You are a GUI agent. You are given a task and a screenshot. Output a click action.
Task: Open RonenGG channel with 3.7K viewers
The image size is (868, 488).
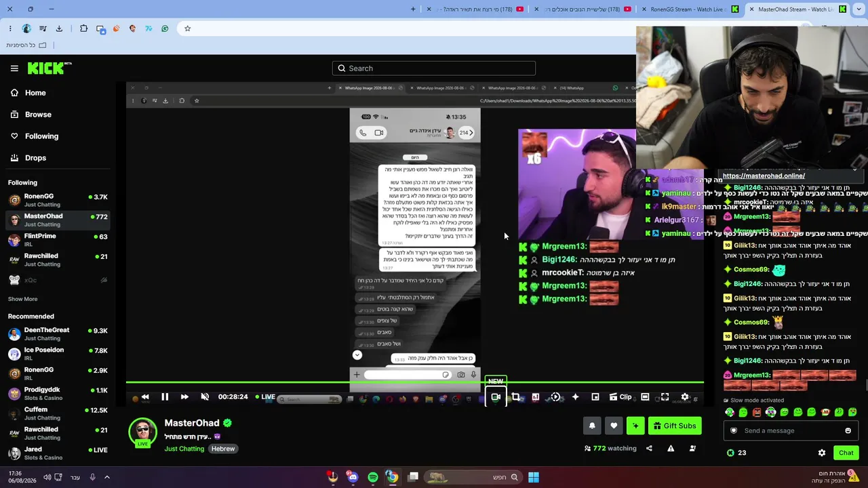click(58, 200)
